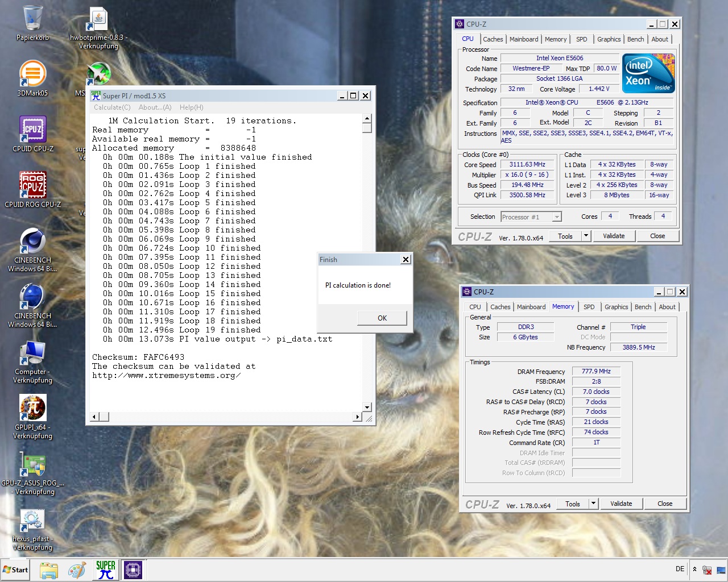The image size is (728, 582).
Task: Click OK in the Finish dialog
Action: (382, 318)
